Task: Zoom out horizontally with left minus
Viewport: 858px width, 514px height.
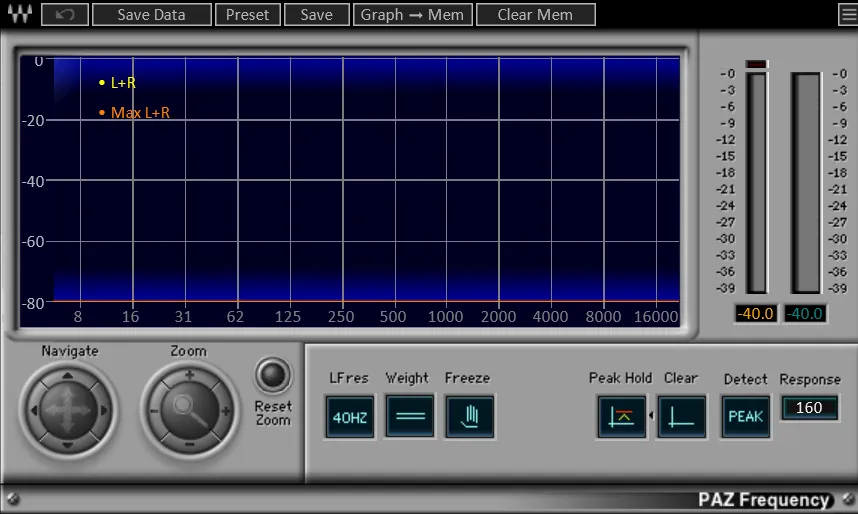Action: (x=154, y=411)
